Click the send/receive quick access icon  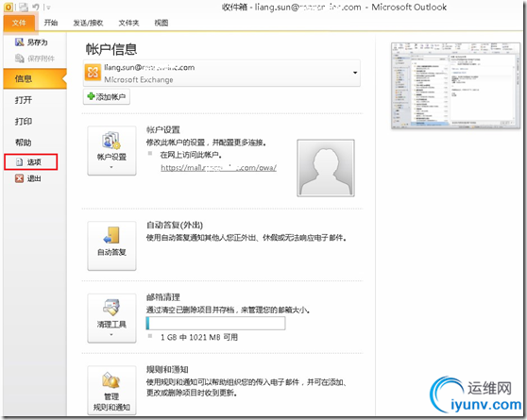click(x=24, y=7)
